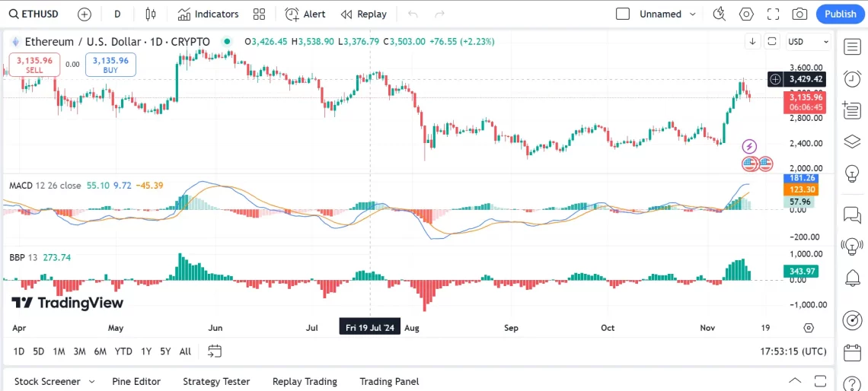Click the candlestick chart style icon

pyautogui.click(x=150, y=14)
